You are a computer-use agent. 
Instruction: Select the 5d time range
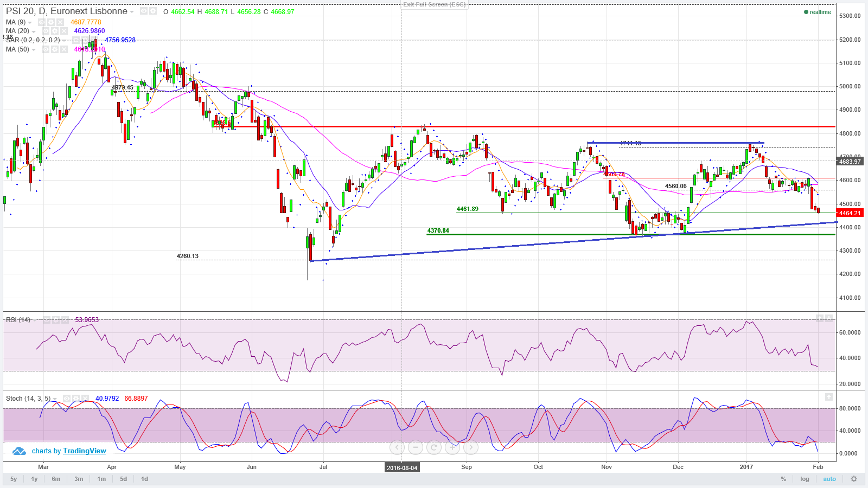tap(123, 479)
